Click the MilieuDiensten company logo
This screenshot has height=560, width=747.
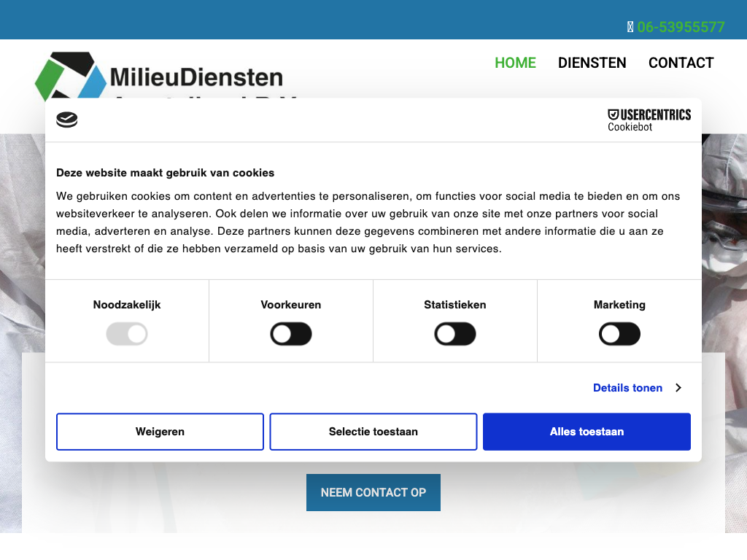click(x=159, y=76)
